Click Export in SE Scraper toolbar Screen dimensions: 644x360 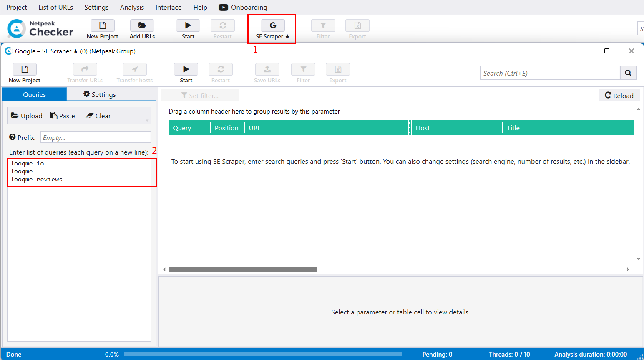point(338,74)
